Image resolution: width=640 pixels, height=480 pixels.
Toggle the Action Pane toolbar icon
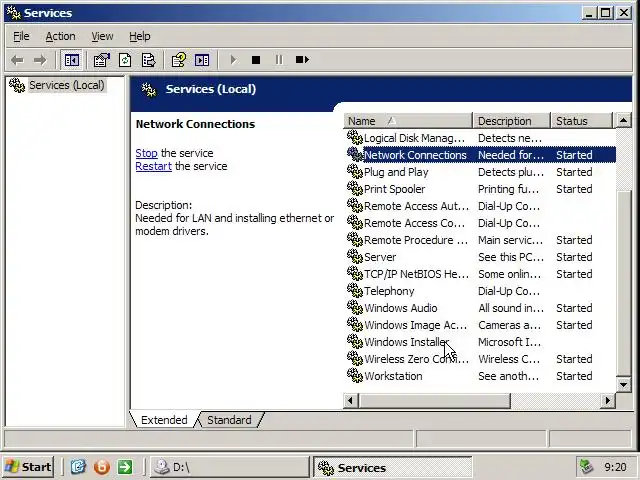pyautogui.click(x=202, y=60)
